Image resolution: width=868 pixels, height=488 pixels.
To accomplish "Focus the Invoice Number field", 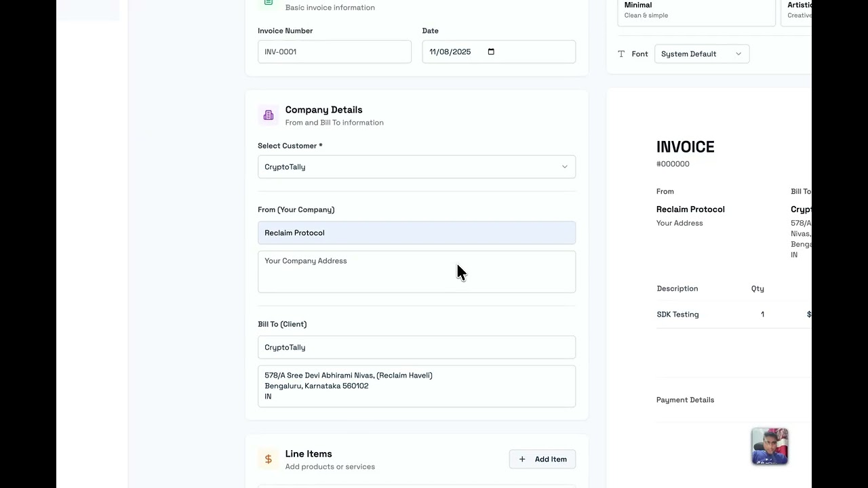I will [334, 52].
